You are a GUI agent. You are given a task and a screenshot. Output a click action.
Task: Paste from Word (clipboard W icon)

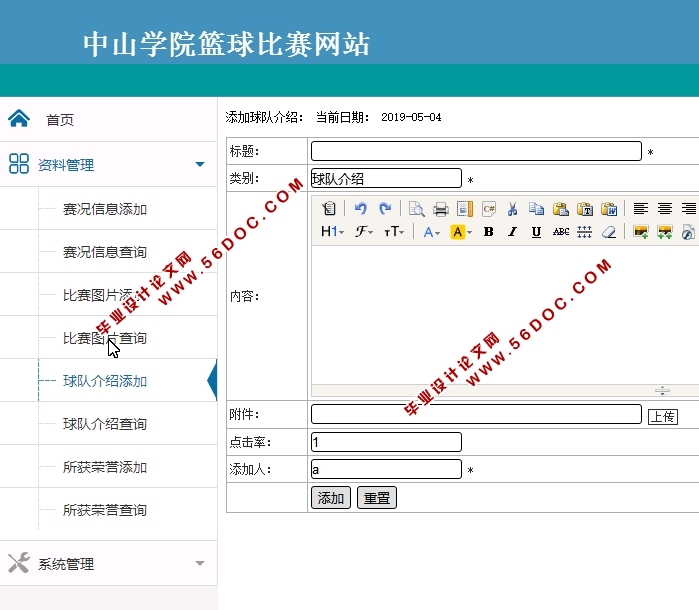point(609,208)
